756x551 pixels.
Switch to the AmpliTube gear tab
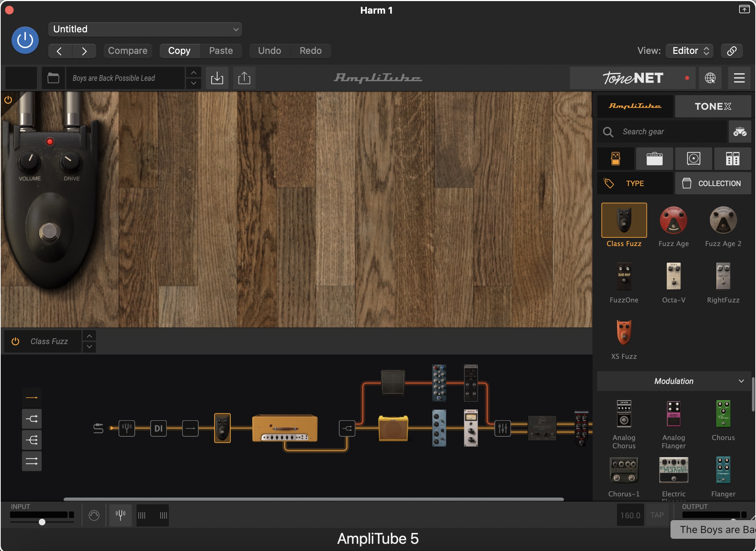pyautogui.click(x=635, y=106)
